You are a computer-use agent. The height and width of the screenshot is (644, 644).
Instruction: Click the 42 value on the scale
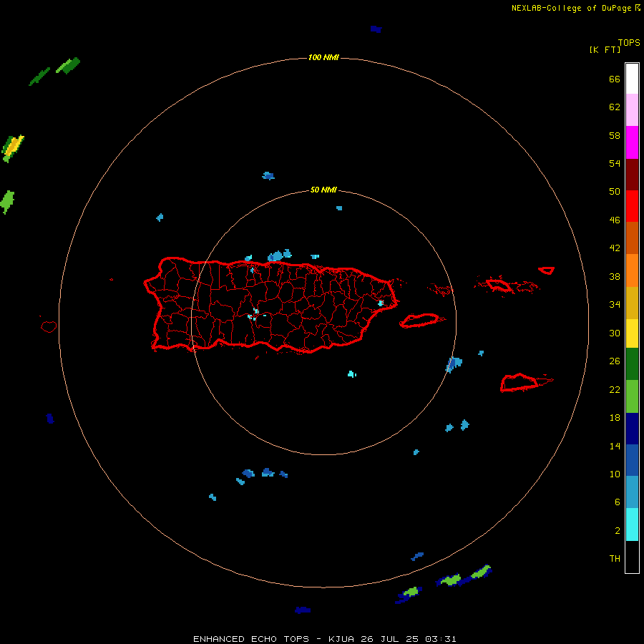pos(615,248)
